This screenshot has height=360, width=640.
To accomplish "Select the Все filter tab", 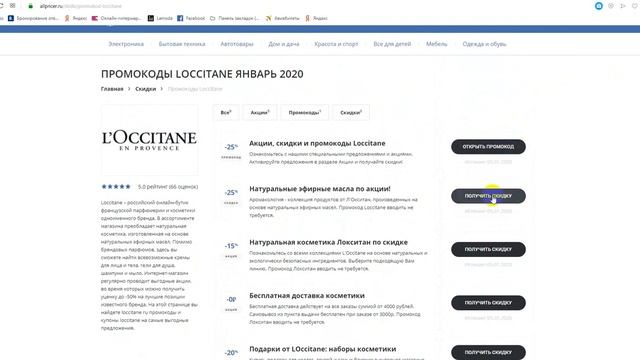I will [226, 113].
